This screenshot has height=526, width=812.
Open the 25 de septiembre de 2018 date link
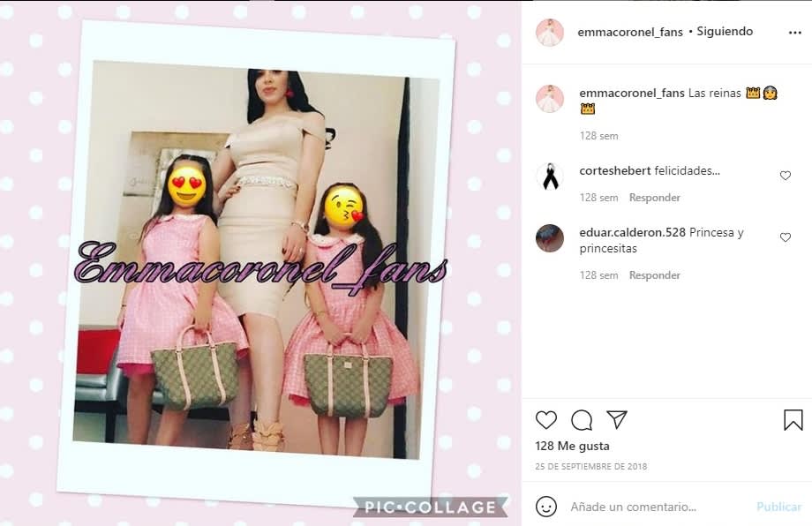point(590,467)
